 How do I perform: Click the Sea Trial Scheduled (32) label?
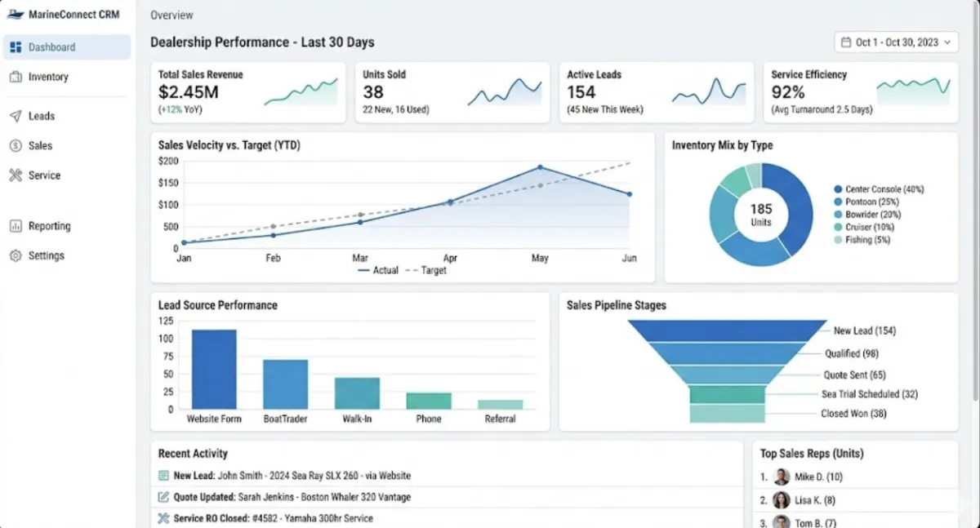871,394
